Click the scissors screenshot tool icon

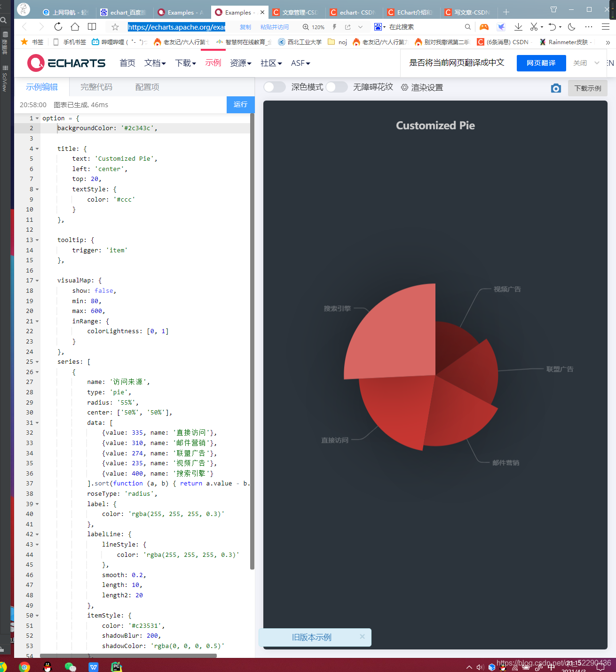click(534, 27)
